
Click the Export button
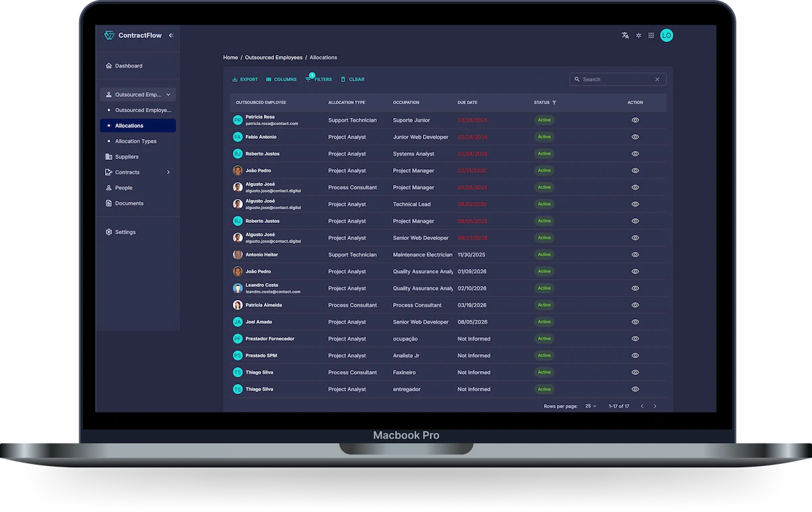245,79
